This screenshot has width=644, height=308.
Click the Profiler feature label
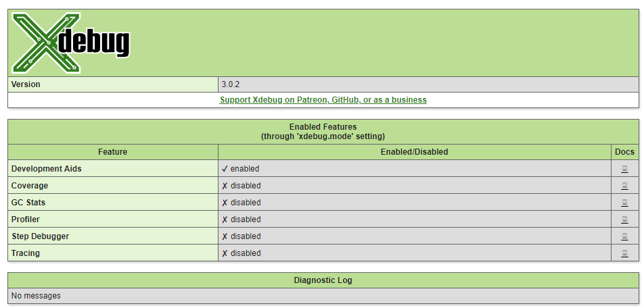click(25, 220)
